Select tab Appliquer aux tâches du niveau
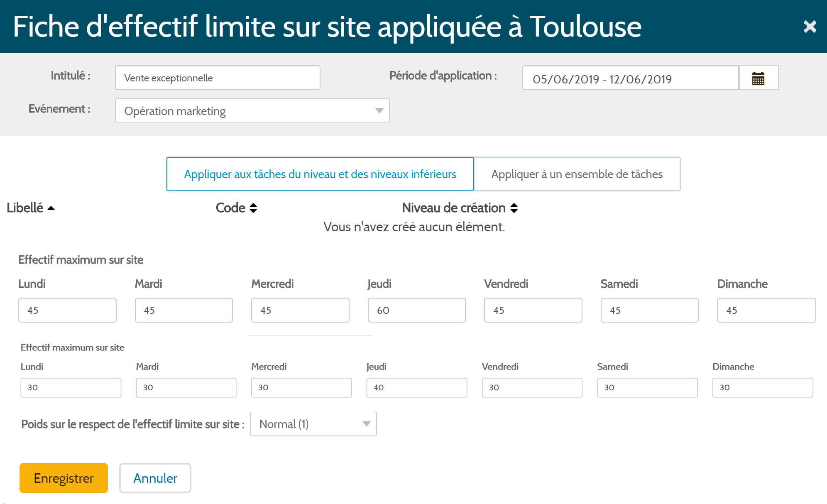 (320, 174)
